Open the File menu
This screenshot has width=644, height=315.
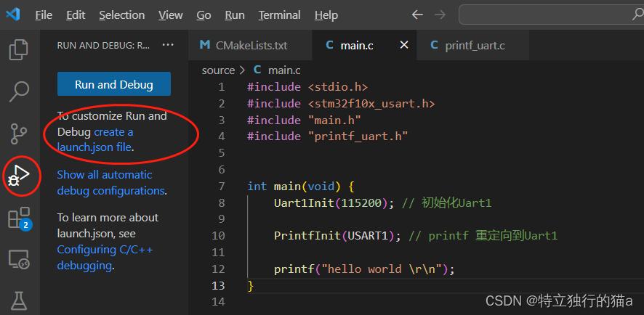[x=44, y=15]
